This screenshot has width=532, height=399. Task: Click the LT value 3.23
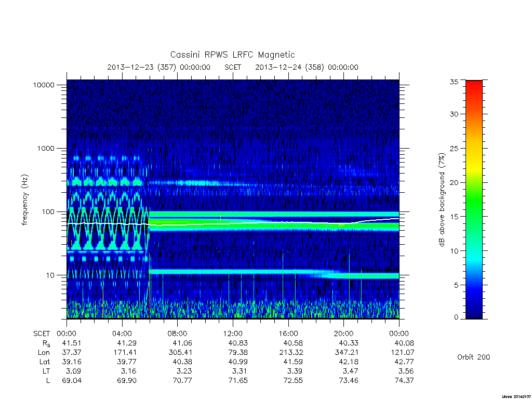click(x=184, y=371)
